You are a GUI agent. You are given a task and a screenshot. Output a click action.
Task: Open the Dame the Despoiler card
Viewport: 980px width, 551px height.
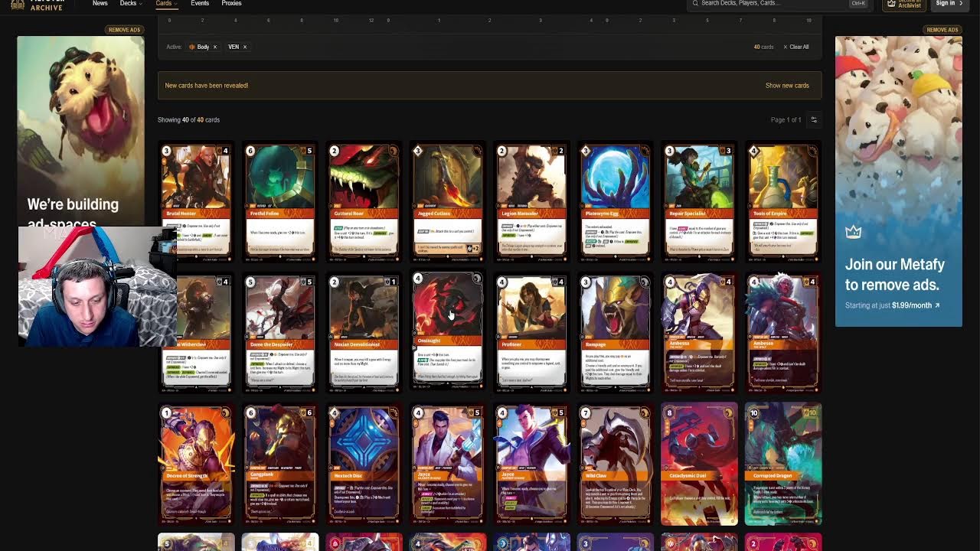point(279,334)
